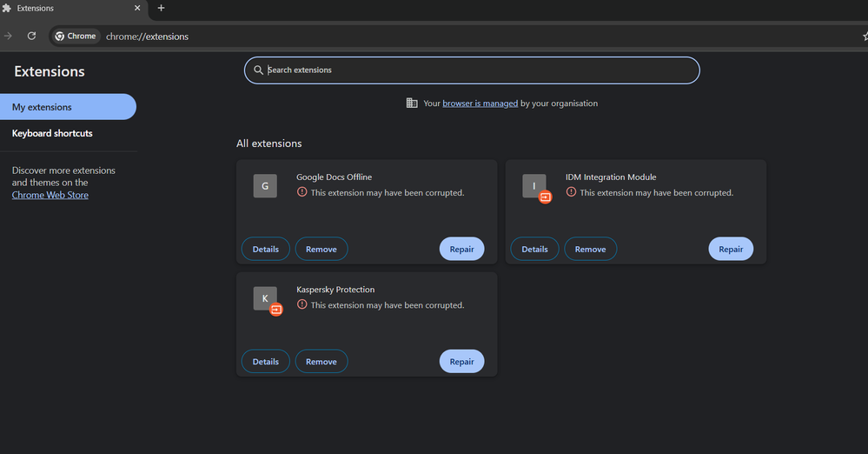Click the Kaspersky policy-installed orange badge
Image resolution: width=868 pixels, height=454 pixels.
[276, 310]
